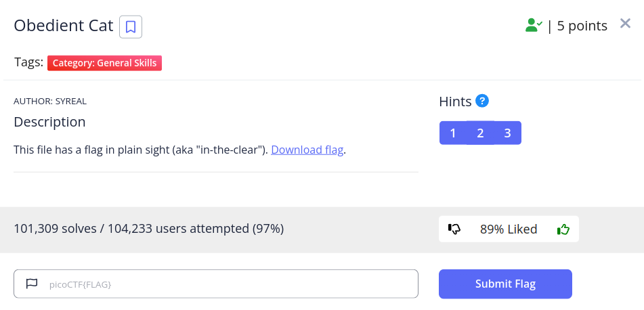Click the picoCTF{FLAG} input field
Screen dimensions: 644x310
(223, 284)
